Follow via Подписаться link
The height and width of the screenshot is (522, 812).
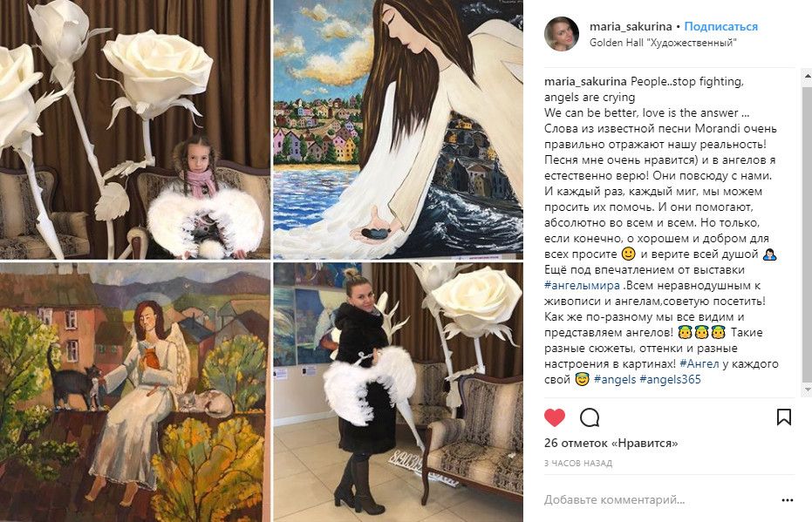720,26
